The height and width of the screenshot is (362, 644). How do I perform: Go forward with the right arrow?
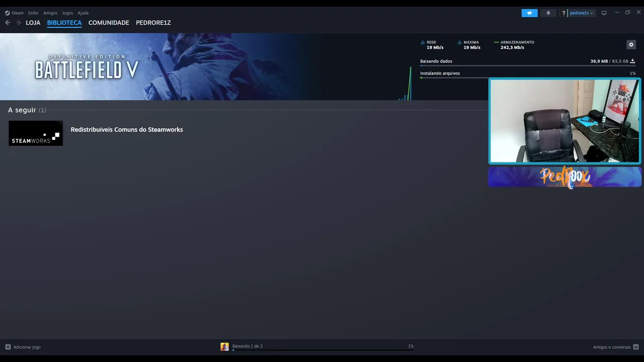click(18, 23)
